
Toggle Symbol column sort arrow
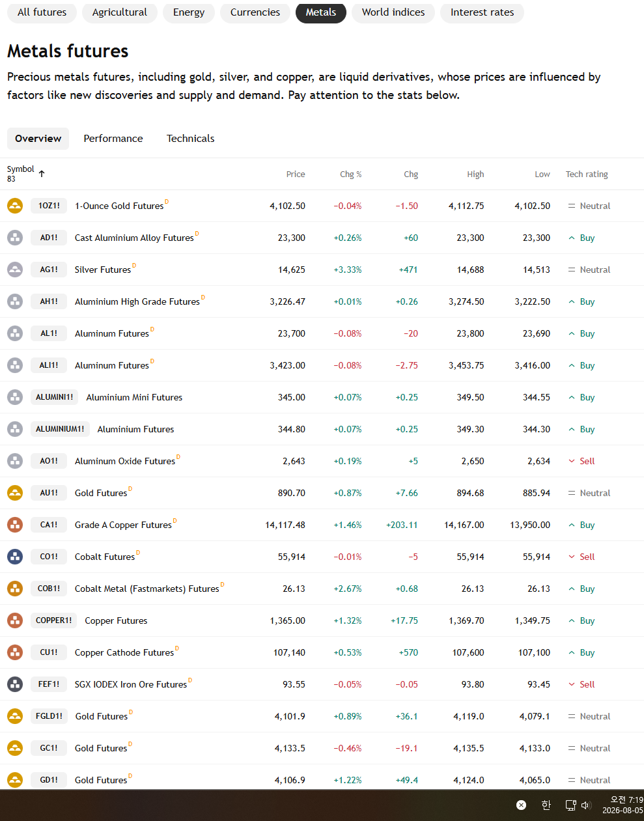click(42, 174)
